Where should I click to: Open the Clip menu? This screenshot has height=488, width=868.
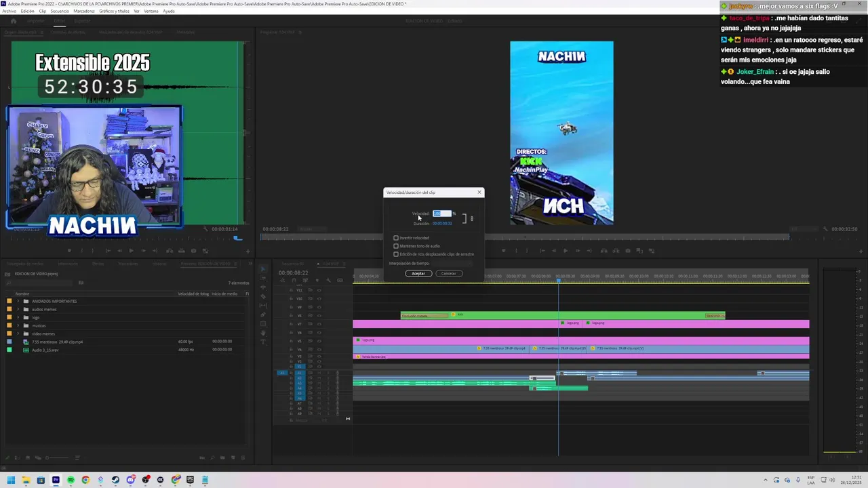point(43,11)
